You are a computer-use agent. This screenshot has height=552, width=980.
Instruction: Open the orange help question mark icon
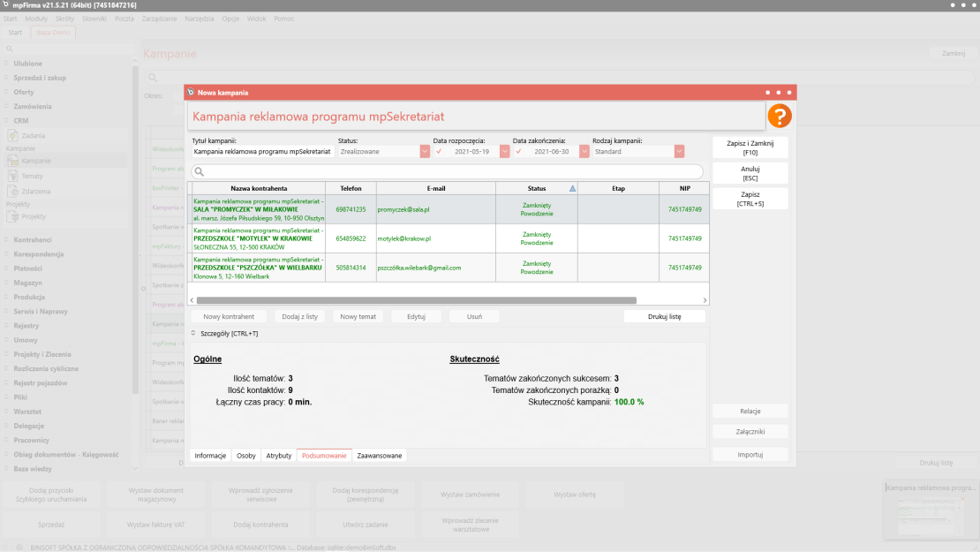[780, 117]
